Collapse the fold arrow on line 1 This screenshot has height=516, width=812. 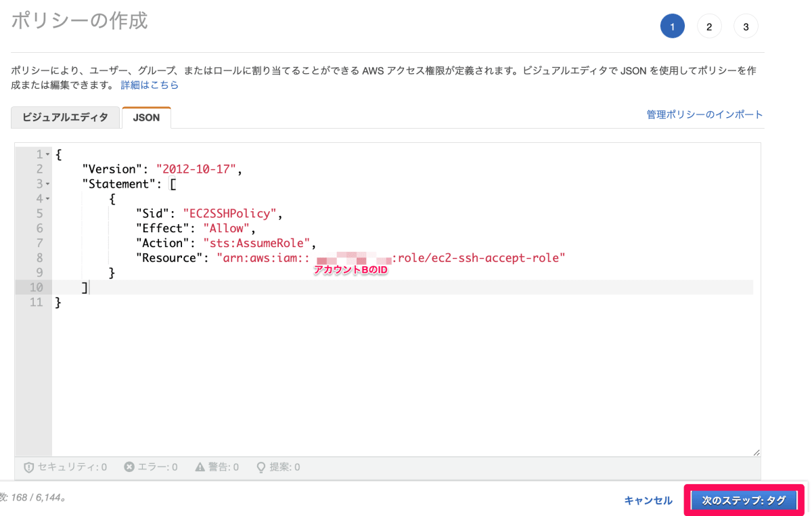(47, 154)
